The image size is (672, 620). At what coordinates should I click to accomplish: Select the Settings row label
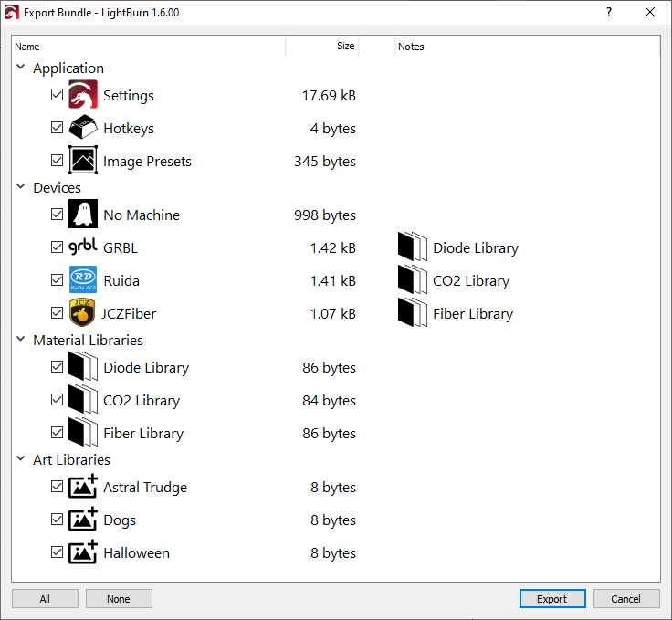(x=129, y=95)
